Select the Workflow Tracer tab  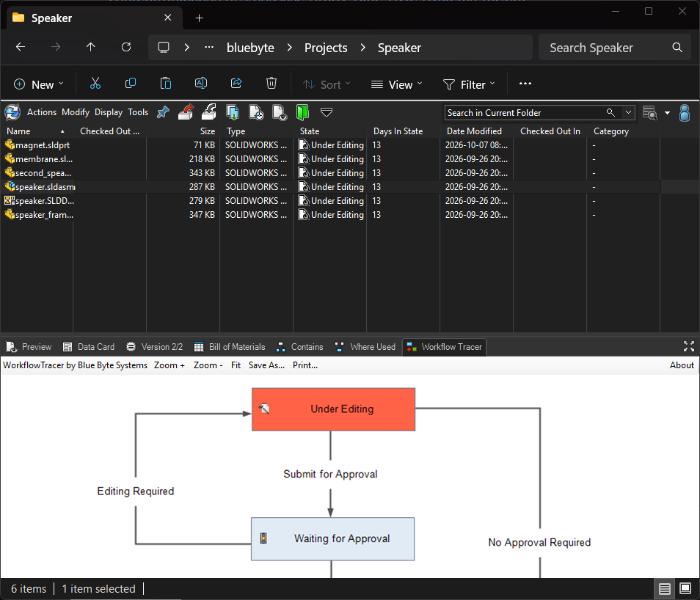444,347
